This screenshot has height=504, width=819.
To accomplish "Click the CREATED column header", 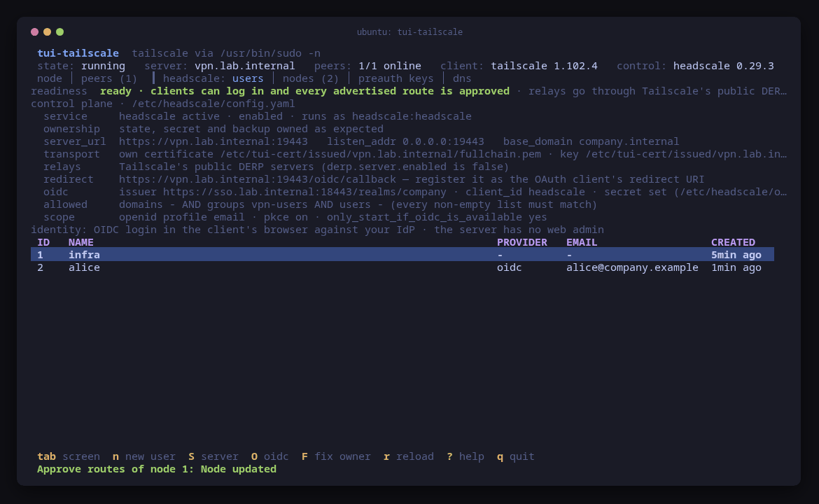I will point(733,242).
